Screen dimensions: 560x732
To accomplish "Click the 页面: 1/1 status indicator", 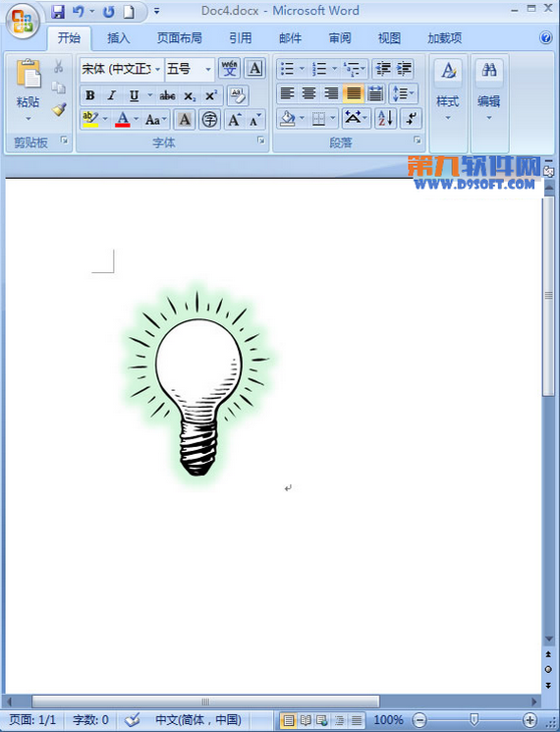I will 31,720.
